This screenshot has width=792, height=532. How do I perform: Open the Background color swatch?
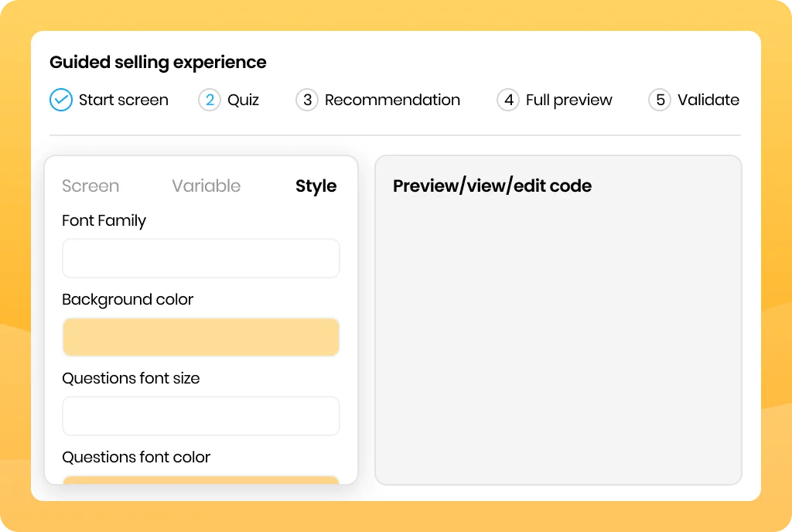pyautogui.click(x=200, y=337)
